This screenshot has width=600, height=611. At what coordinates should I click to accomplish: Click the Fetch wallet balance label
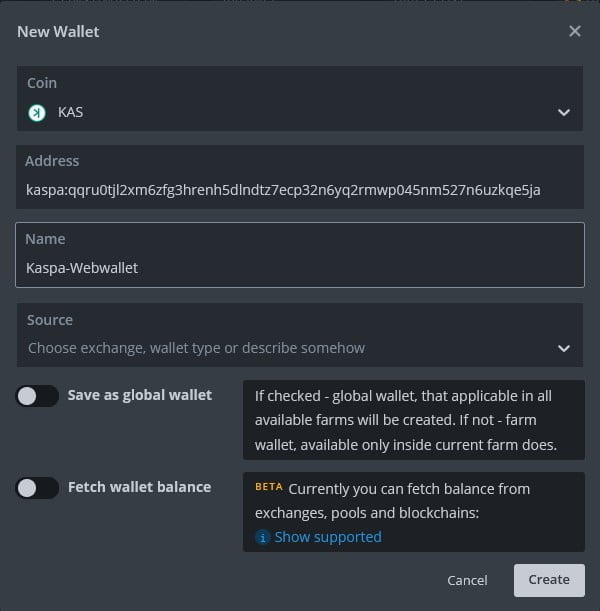139,487
